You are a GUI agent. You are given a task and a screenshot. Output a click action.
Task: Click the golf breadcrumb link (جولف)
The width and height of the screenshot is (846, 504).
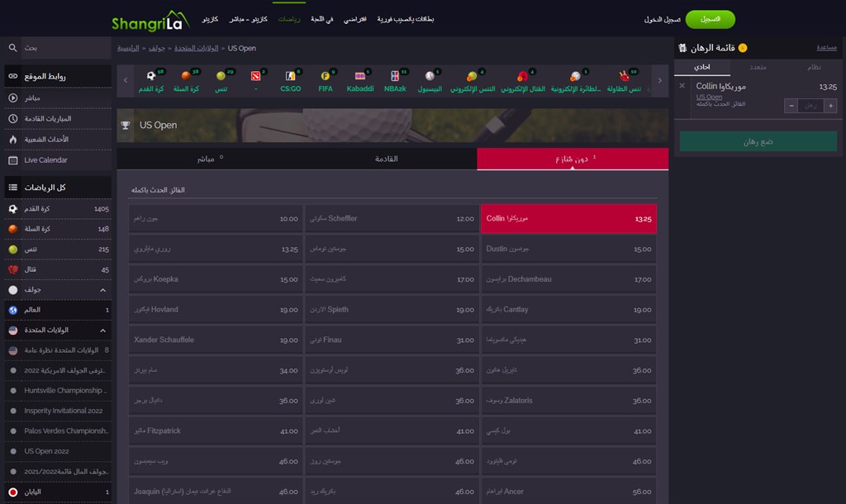coord(156,48)
